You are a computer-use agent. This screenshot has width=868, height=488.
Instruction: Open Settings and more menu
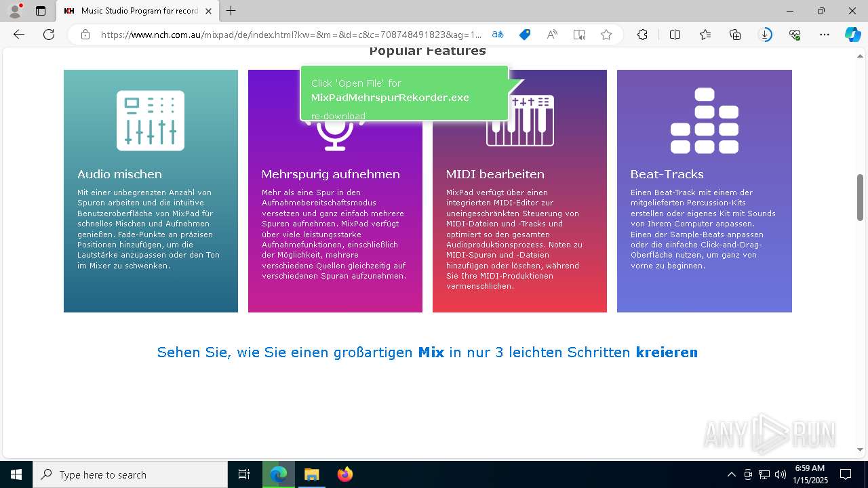(x=825, y=35)
